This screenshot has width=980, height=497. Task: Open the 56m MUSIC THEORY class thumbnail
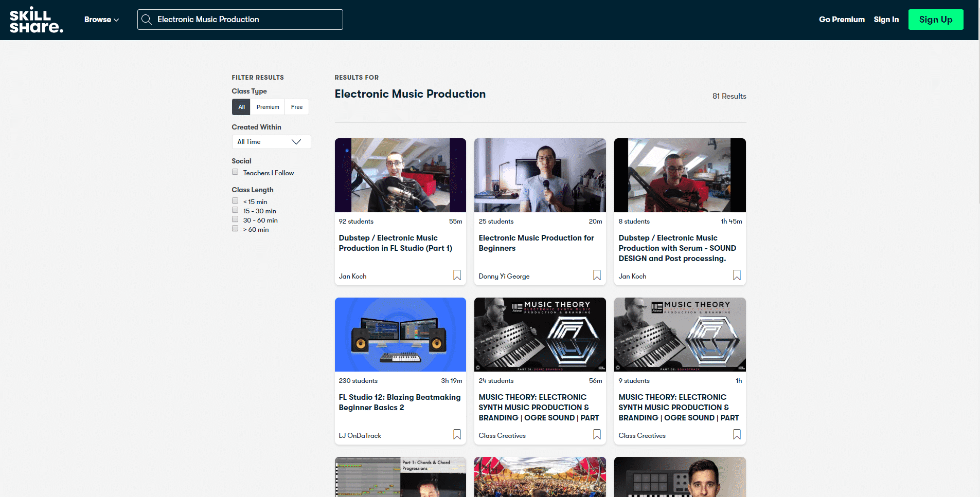pyautogui.click(x=540, y=335)
